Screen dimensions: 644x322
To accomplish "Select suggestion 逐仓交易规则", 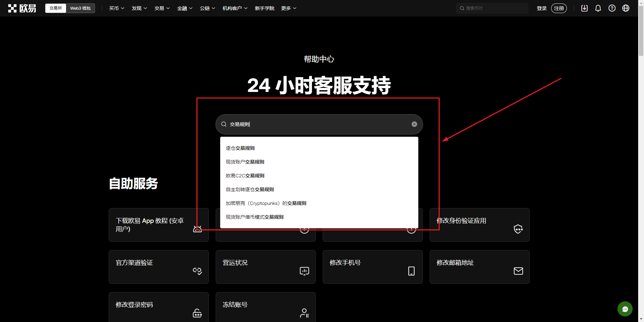I will click(x=319, y=148).
